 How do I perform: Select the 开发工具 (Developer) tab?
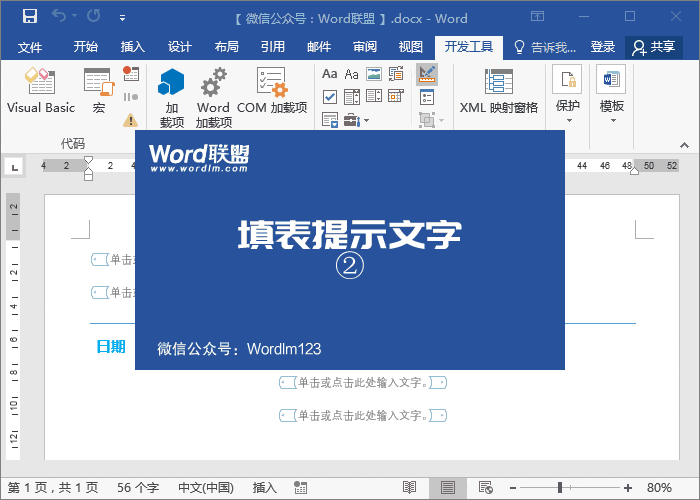(x=469, y=46)
